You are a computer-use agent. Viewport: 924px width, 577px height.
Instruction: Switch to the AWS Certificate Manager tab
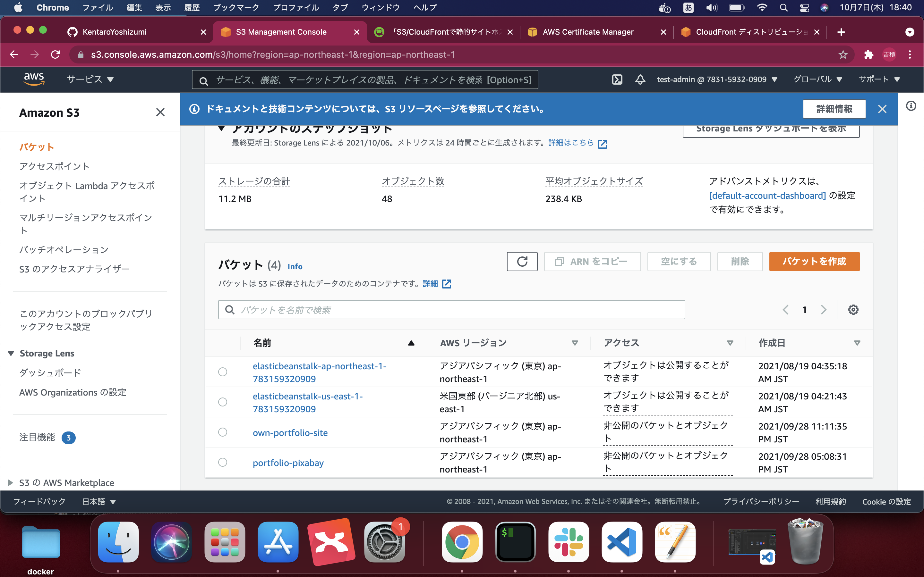click(x=588, y=32)
